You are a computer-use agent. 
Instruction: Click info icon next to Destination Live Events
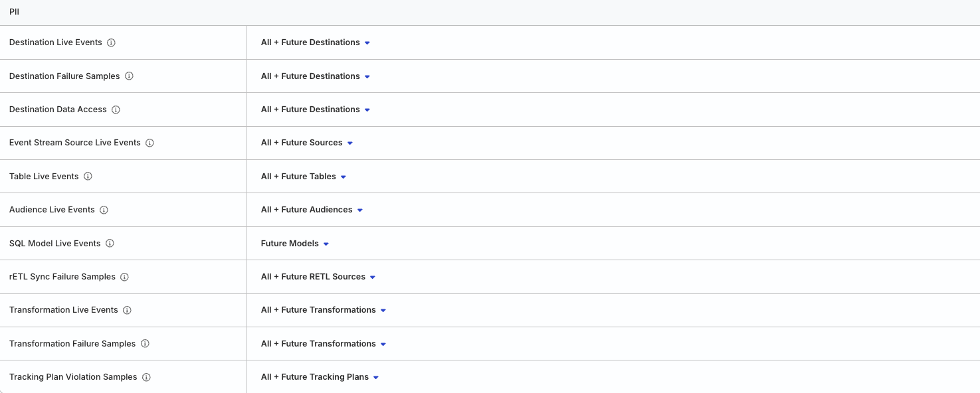coord(111,42)
